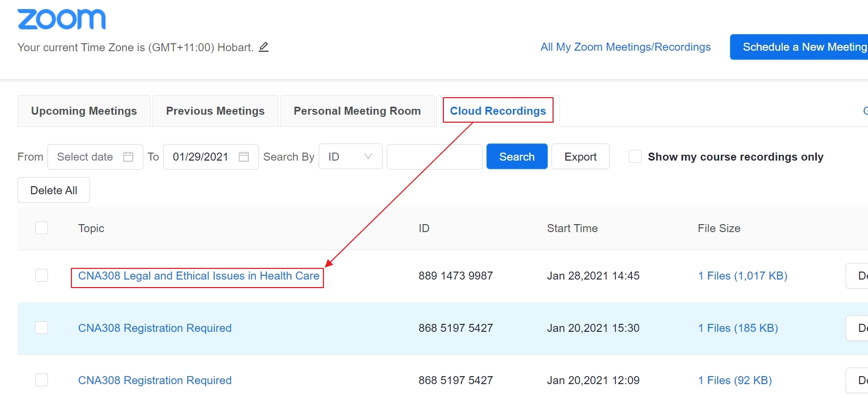
Task: Switch to Previous Meetings tab
Action: [x=215, y=111]
